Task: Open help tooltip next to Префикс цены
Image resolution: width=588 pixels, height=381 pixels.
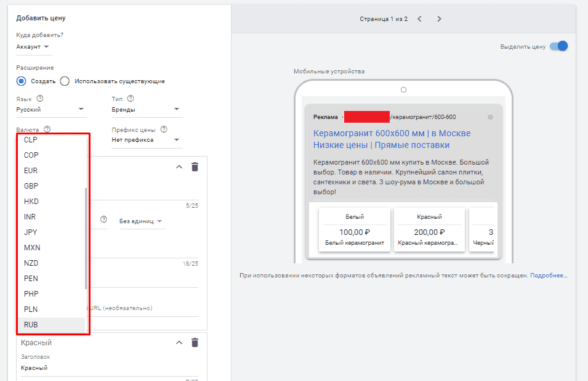Action: [x=164, y=129]
